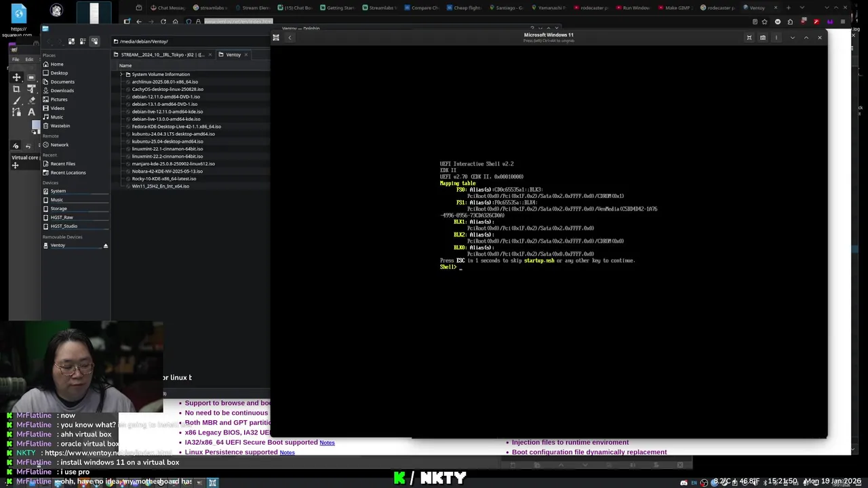This screenshot has width=868, height=488.
Task: Select manjaro-kde-25.0.8-250902-linux612.iso
Action: point(173,164)
